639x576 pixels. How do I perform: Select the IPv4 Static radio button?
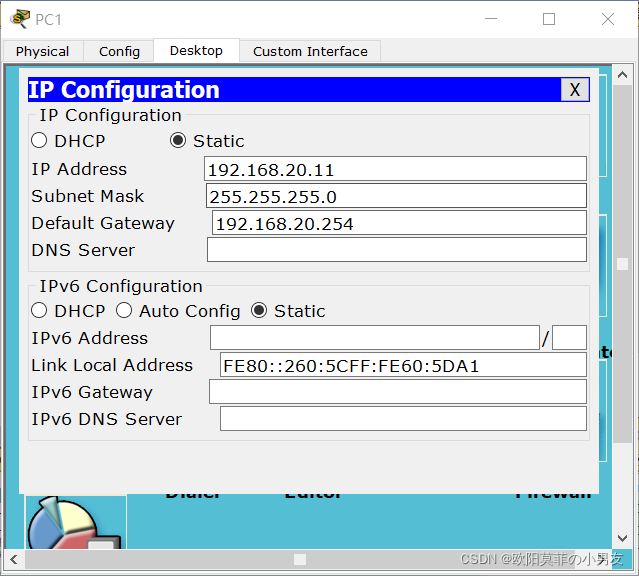178,140
